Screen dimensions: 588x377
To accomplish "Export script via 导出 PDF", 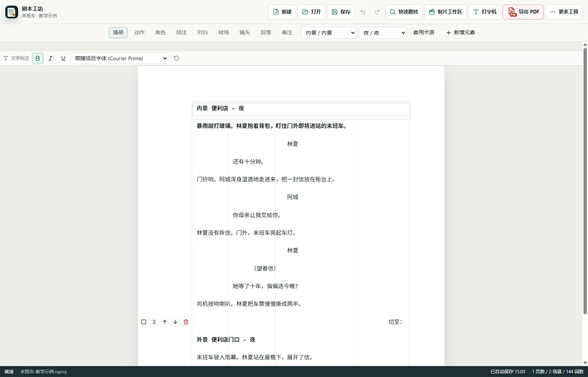I will pyautogui.click(x=523, y=12).
